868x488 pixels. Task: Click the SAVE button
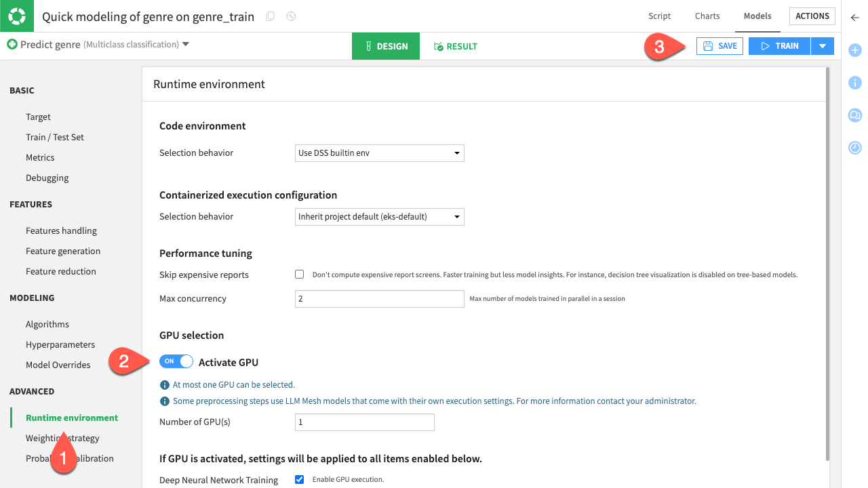[719, 45]
